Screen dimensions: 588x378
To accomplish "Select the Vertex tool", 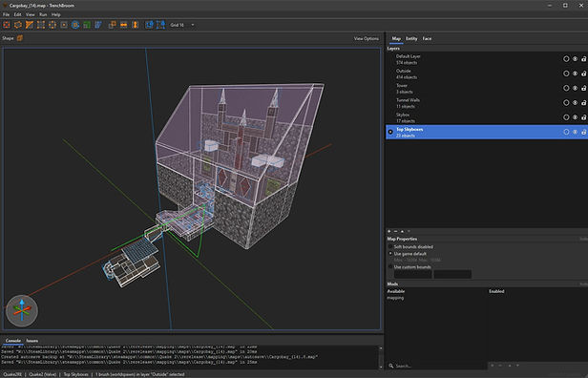I will coord(41,25).
